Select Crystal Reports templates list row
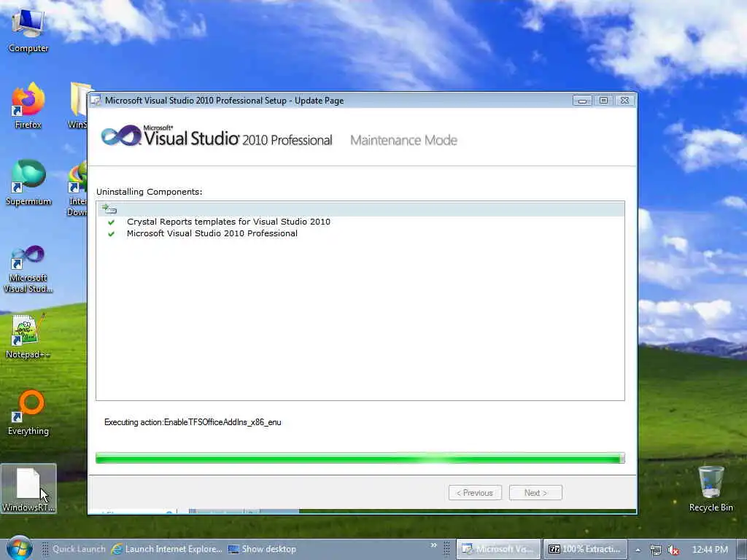Screen dimensions: 747x560 pos(360,222)
